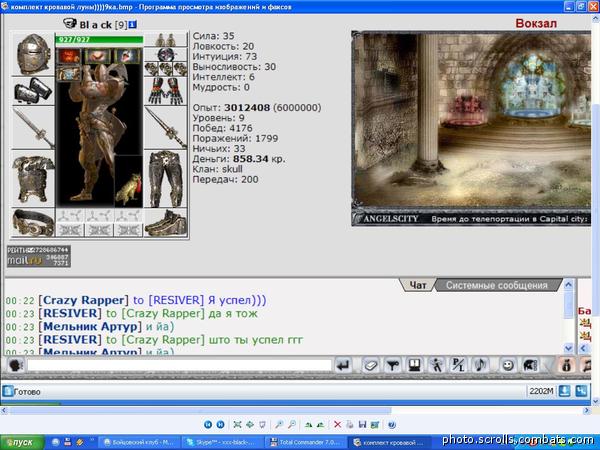Select the belt equipment slot
600x450 pixels.
click(33, 223)
